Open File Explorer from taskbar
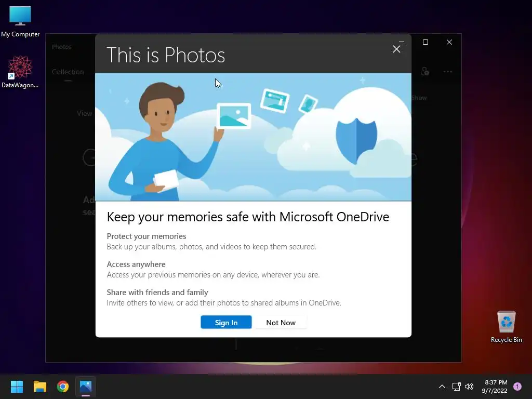 [x=39, y=387]
